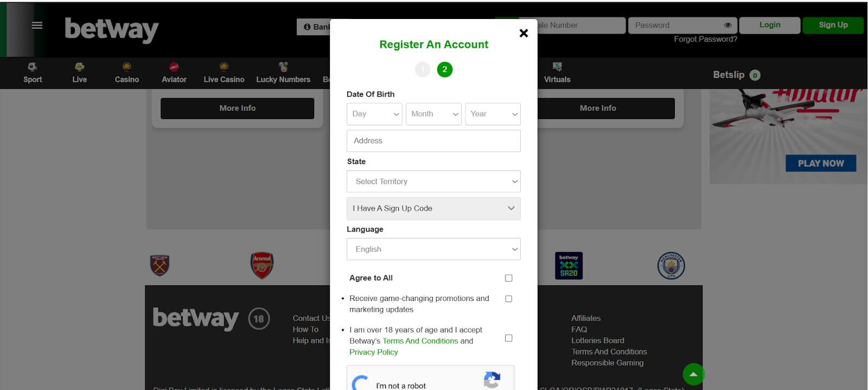868x390 pixels.
Task: Enable promotions and marketing updates checkbox
Action: point(508,299)
